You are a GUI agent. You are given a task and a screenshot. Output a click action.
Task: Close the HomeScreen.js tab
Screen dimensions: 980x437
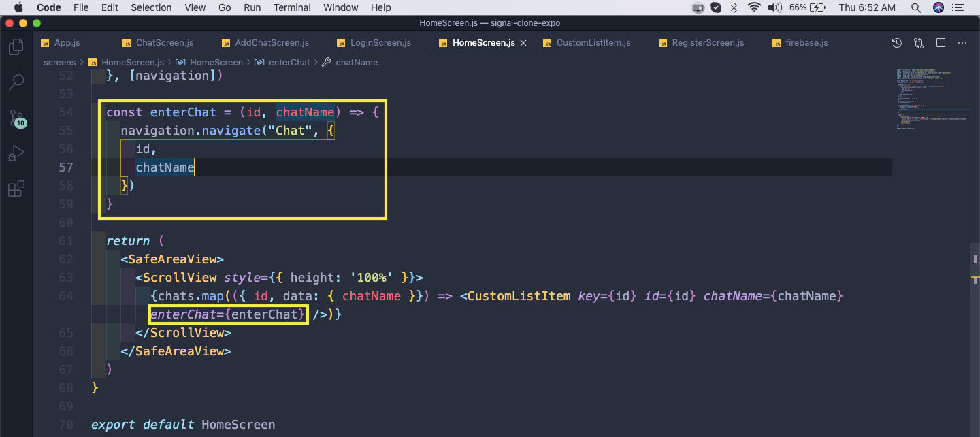coord(523,43)
